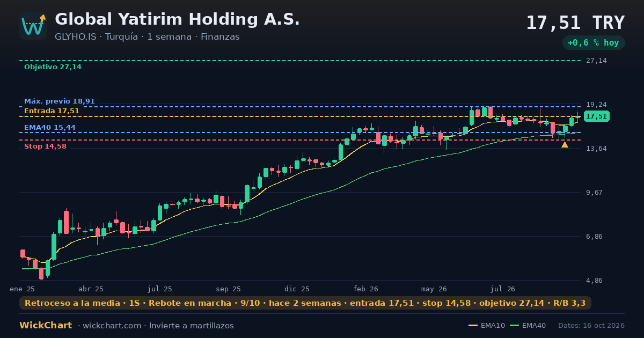Click the may 26 date axis label
Image resolution: width=644 pixels, height=338 pixels.
[x=435, y=289]
